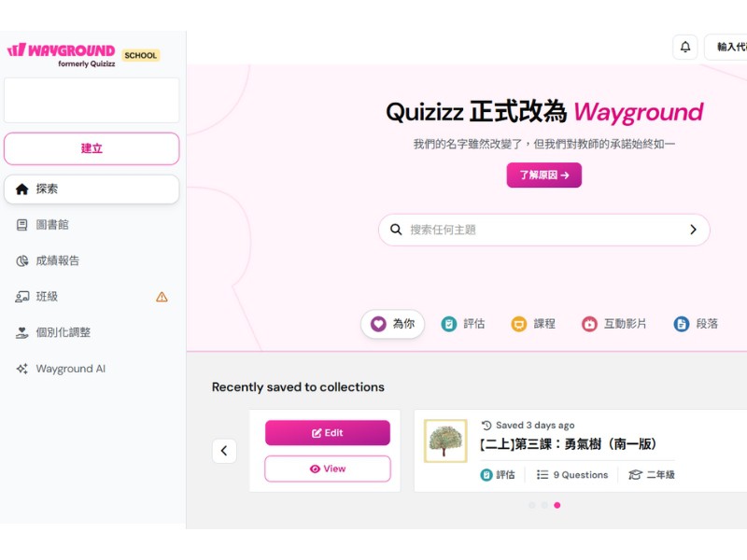Go to previous saved collection item
This screenshot has width=747, height=560.
(x=224, y=451)
